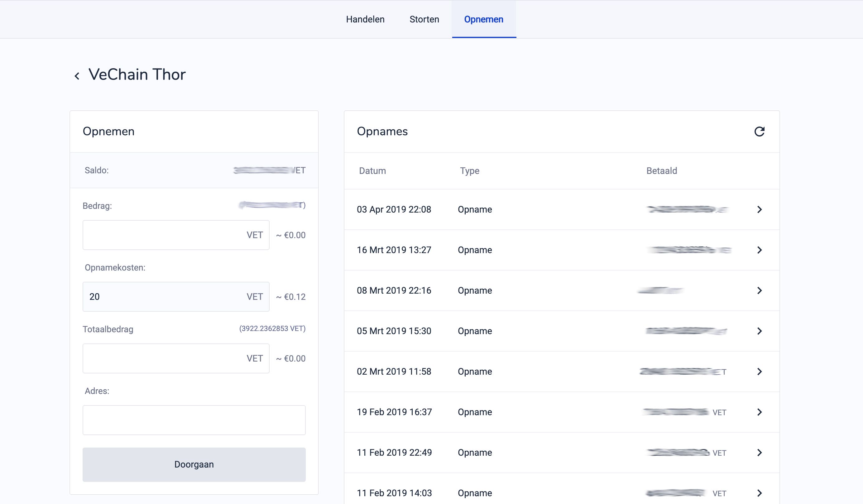This screenshot has height=504, width=863.
Task: Click the Doorgaan button
Action: [194, 465]
